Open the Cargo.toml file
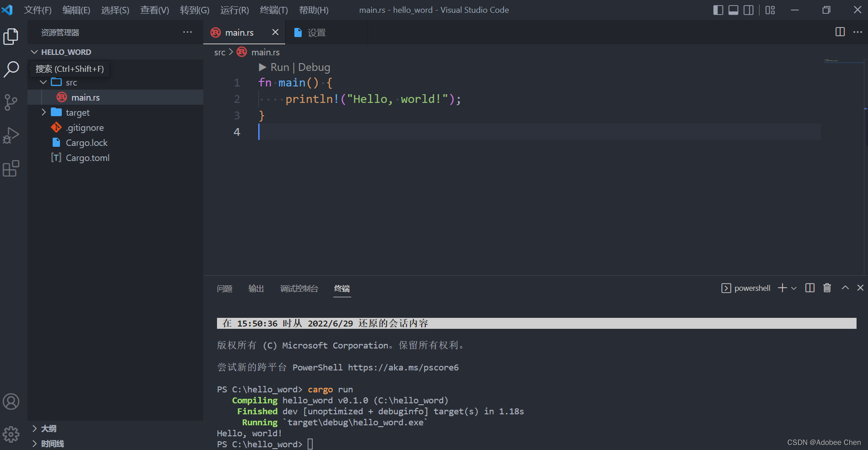This screenshot has width=868, height=450. tap(87, 157)
